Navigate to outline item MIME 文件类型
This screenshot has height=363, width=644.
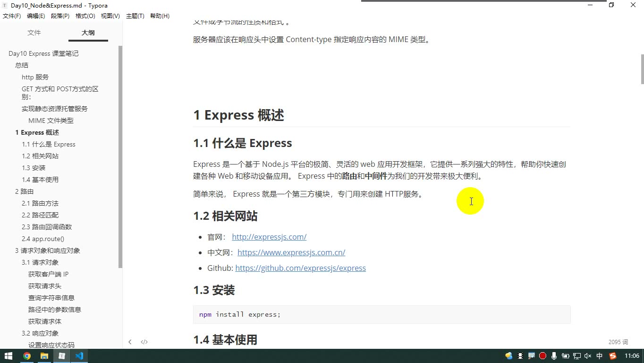(51, 121)
